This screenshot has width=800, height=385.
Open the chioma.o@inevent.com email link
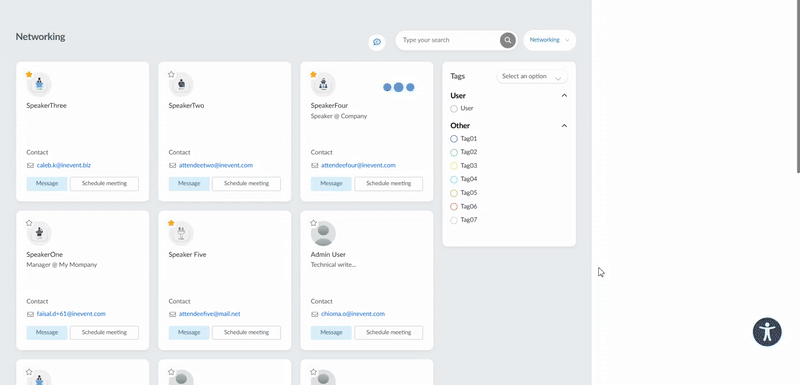[353, 314]
